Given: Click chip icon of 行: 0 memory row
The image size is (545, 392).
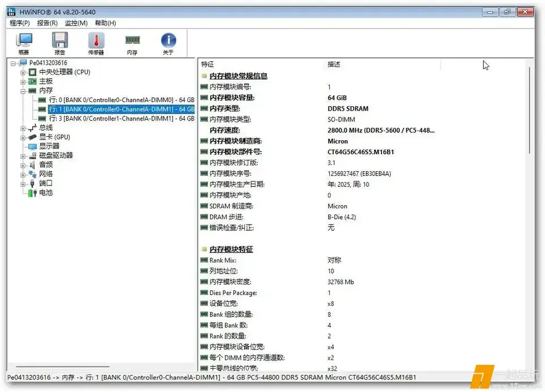Looking at the screenshot, I should (42, 100).
